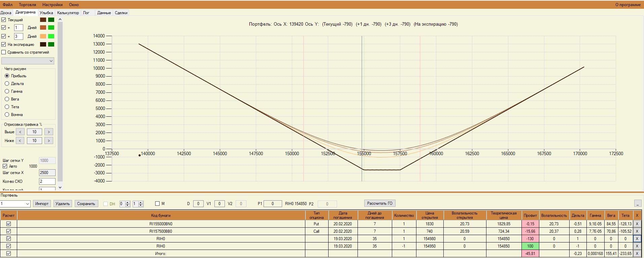The width and height of the screenshot is (644, 258).
Task: Click the Кол-во СКО input field
Action: tap(47, 181)
